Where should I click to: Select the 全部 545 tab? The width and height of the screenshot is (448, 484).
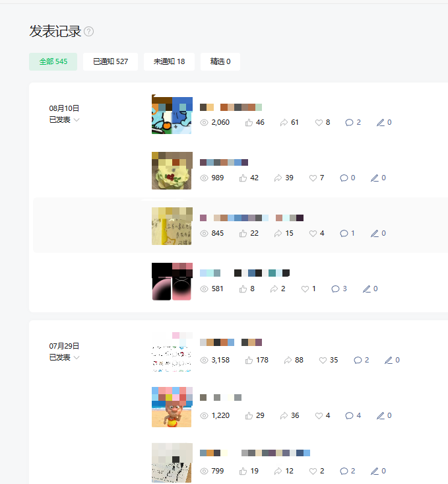[x=53, y=61]
